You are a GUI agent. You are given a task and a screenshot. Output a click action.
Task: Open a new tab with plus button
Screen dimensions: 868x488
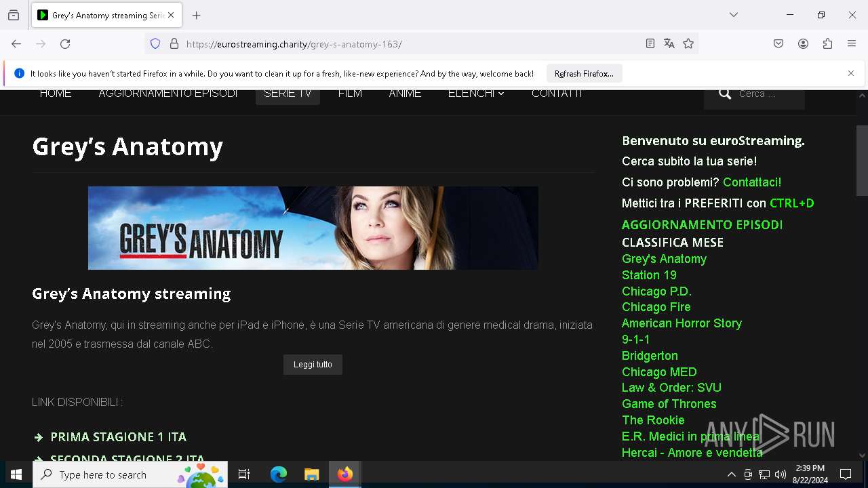[197, 15]
